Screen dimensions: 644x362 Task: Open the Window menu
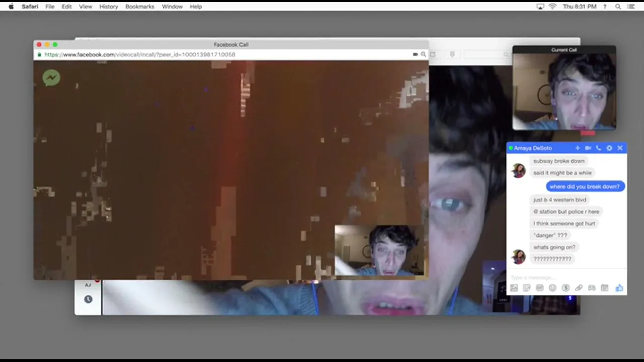click(172, 6)
